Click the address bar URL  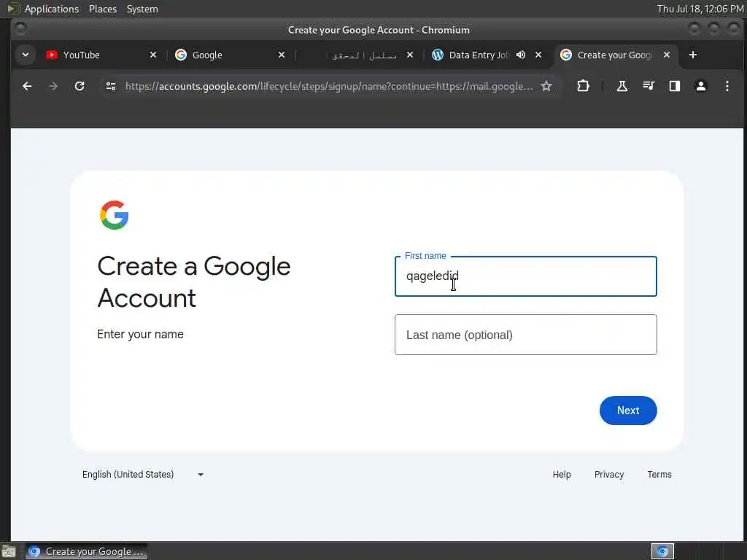(x=329, y=86)
